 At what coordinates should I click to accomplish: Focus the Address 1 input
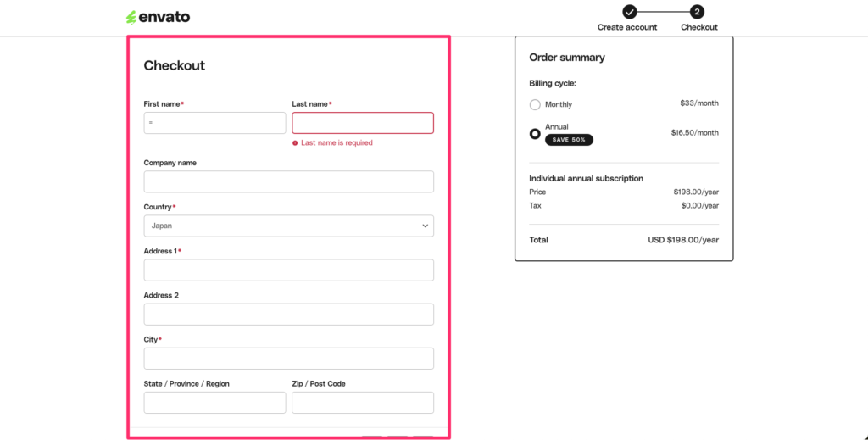[x=289, y=270]
